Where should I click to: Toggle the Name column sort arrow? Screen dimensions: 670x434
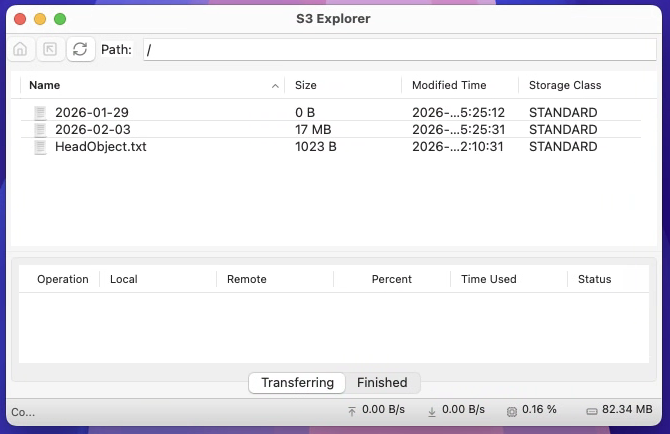(x=275, y=86)
